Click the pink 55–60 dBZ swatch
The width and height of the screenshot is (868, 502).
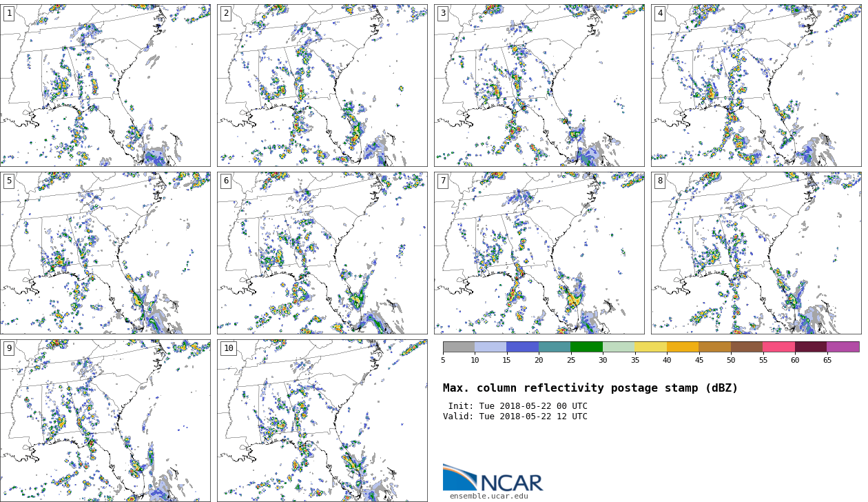coord(778,348)
